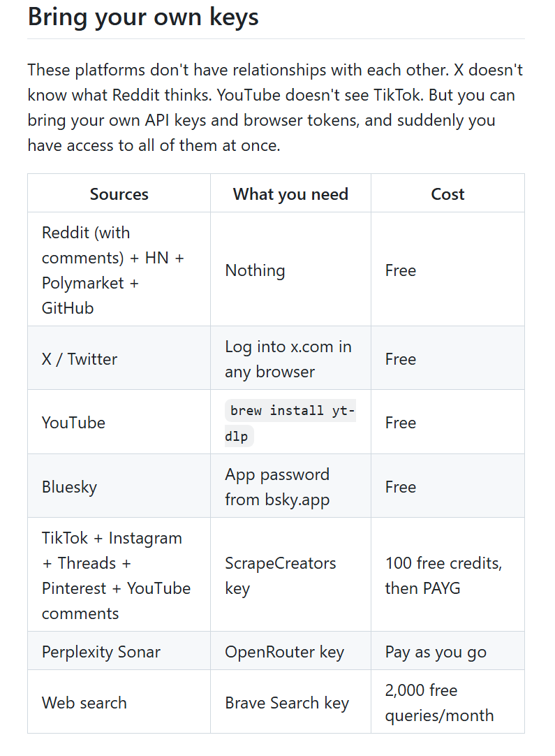Click the 'Web search' source cell

point(119,702)
